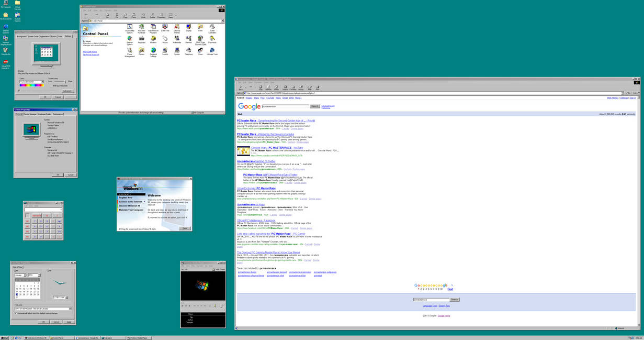Click the Refresh icon in Internet Explorer toolbar

(269, 87)
